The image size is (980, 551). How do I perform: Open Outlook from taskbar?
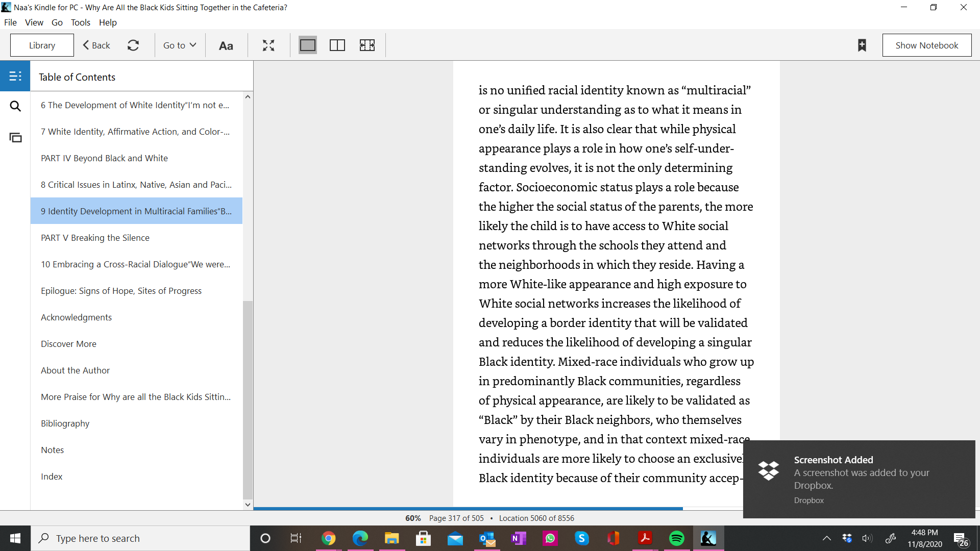click(487, 538)
